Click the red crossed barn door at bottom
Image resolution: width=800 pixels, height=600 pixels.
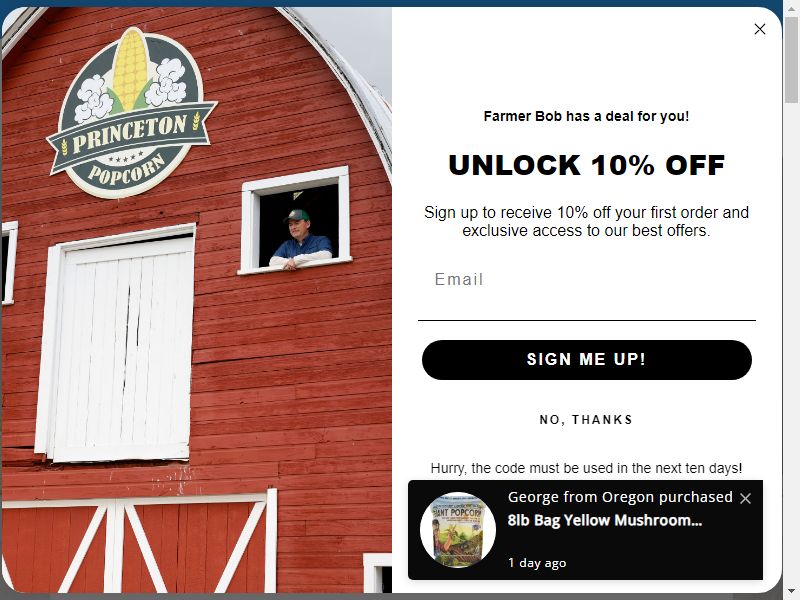[138, 543]
